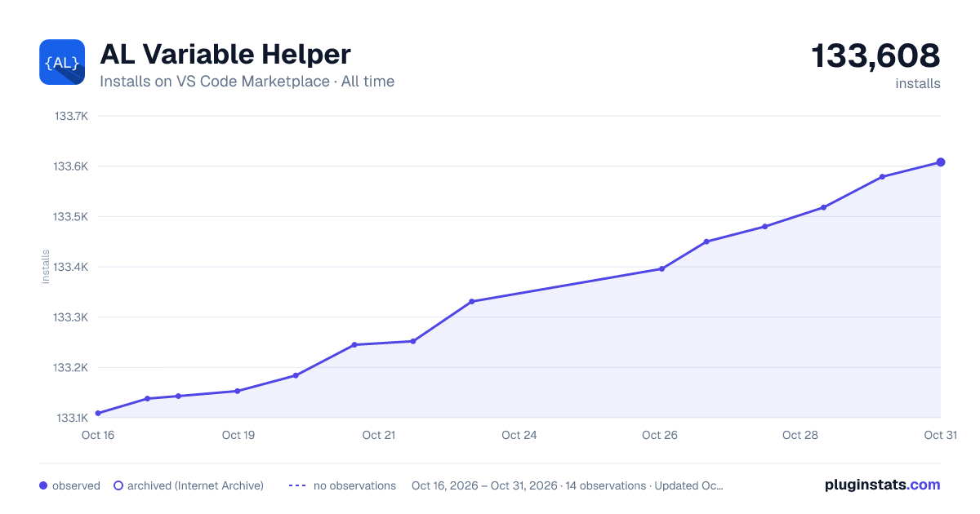Select the first data point at Oct 16
980x514 pixels.
coord(98,413)
